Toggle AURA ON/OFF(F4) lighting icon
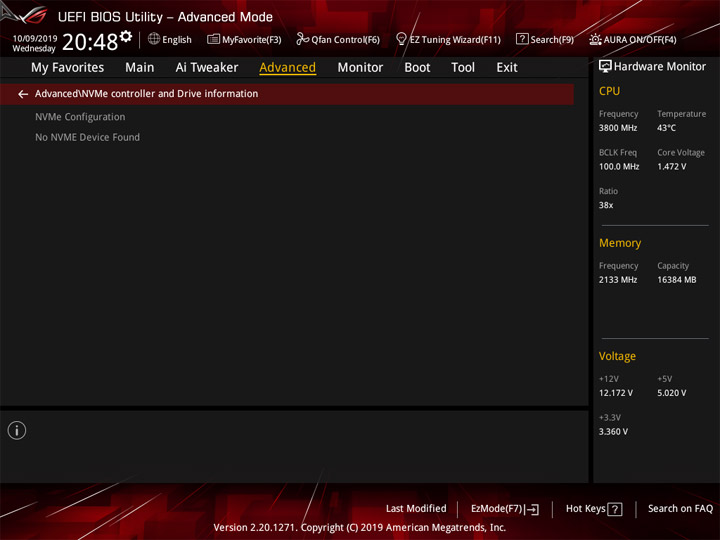720x540 pixels. click(595, 39)
